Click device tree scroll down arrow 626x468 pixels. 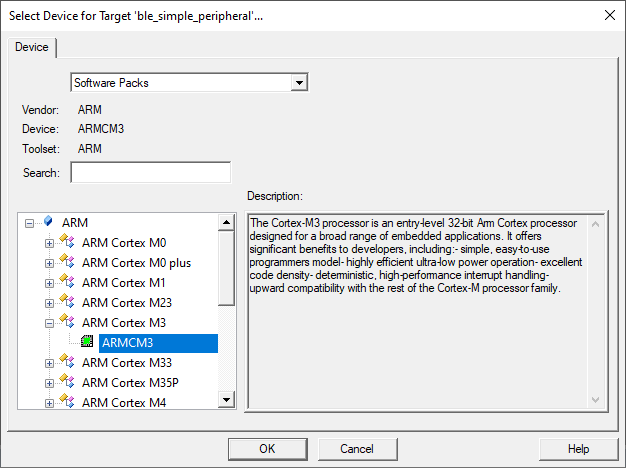click(x=226, y=399)
